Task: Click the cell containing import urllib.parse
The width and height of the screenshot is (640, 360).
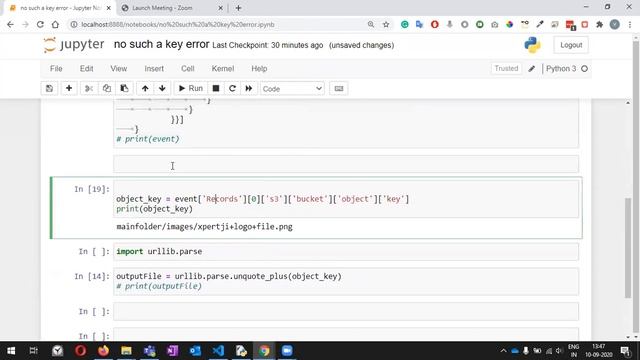Action: [346, 251]
